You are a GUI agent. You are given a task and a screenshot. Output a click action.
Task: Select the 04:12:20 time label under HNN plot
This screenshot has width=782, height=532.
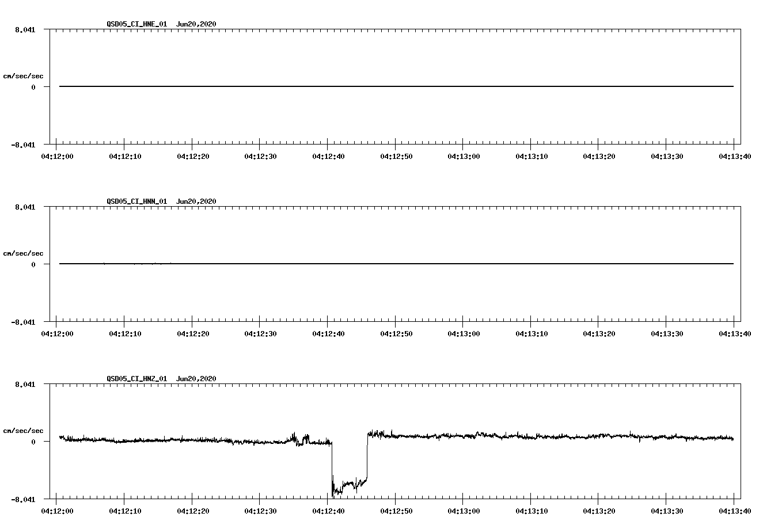[x=192, y=333]
